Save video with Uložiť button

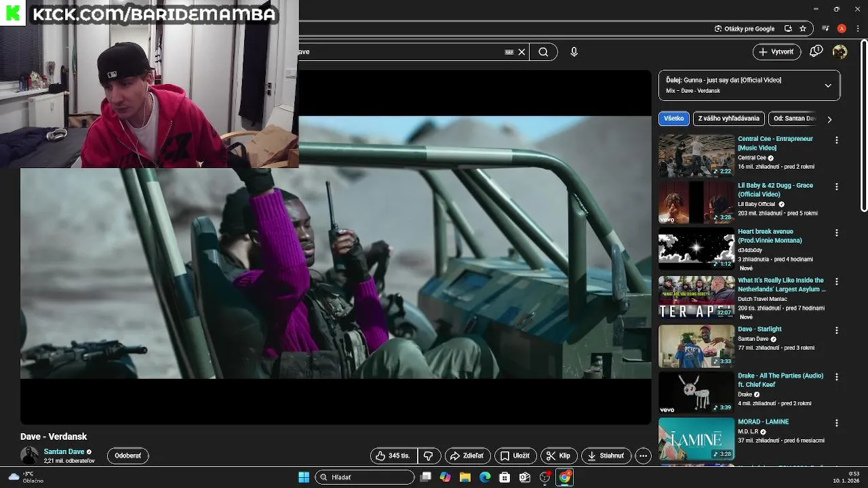(x=515, y=456)
